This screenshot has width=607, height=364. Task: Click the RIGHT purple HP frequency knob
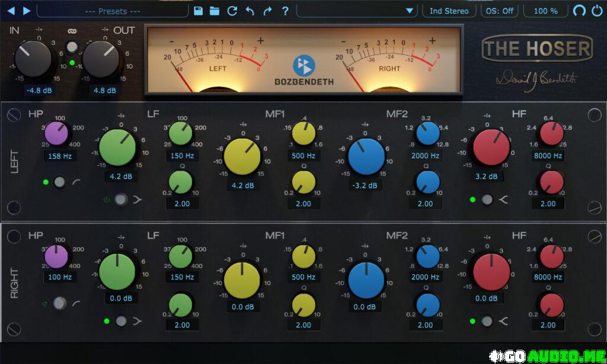[x=56, y=256]
